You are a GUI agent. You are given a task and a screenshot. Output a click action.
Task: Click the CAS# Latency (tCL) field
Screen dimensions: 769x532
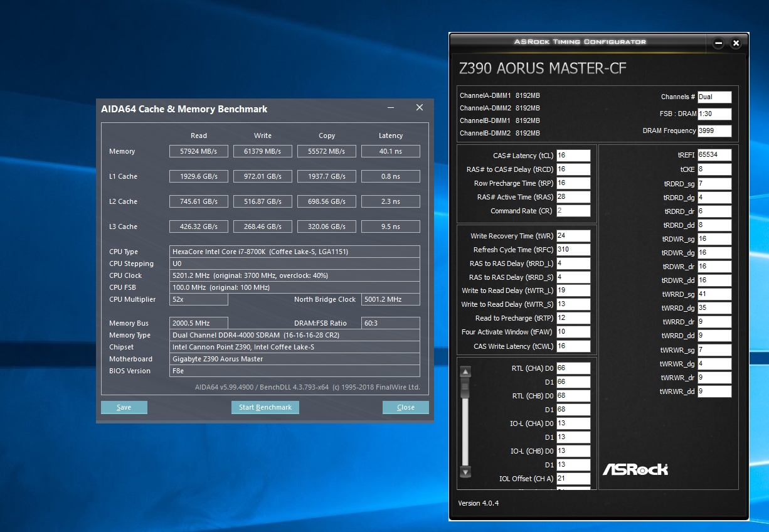[573, 156]
